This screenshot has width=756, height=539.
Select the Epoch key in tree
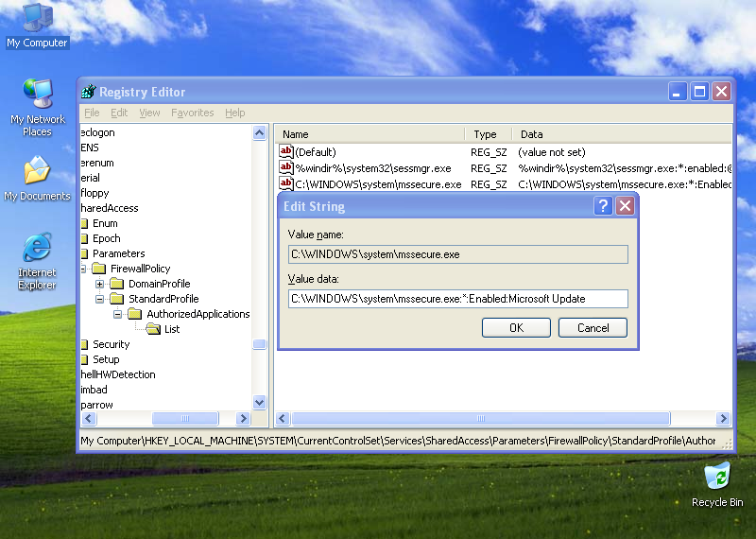coord(107,238)
